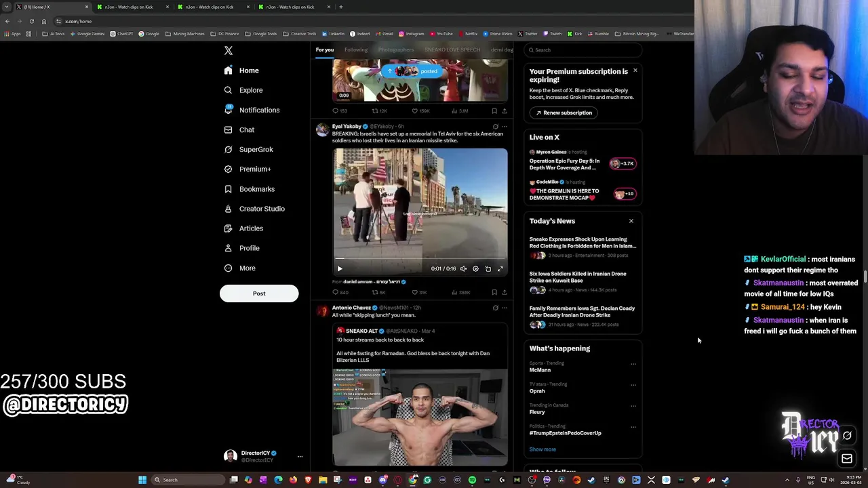Like the Eyal Yakoby post

[418, 292]
